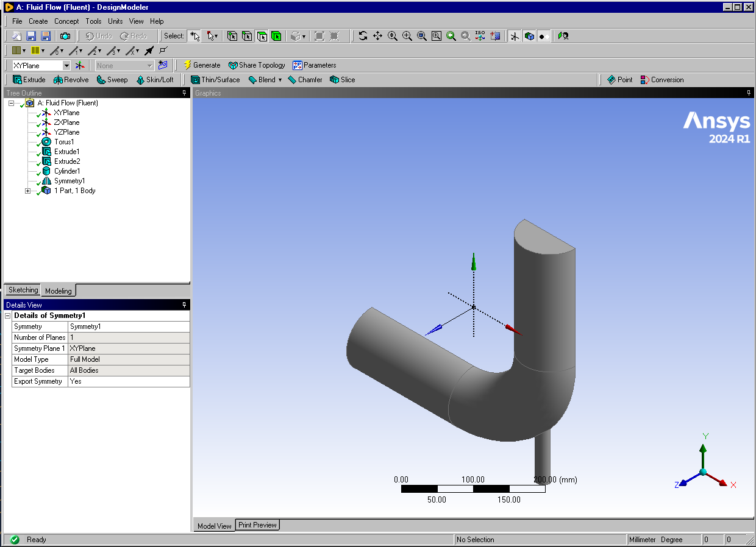The image size is (756, 547).
Task: Open the XYPlane active plane dropdown
Action: pyautogui.click(x=66, y=65)
